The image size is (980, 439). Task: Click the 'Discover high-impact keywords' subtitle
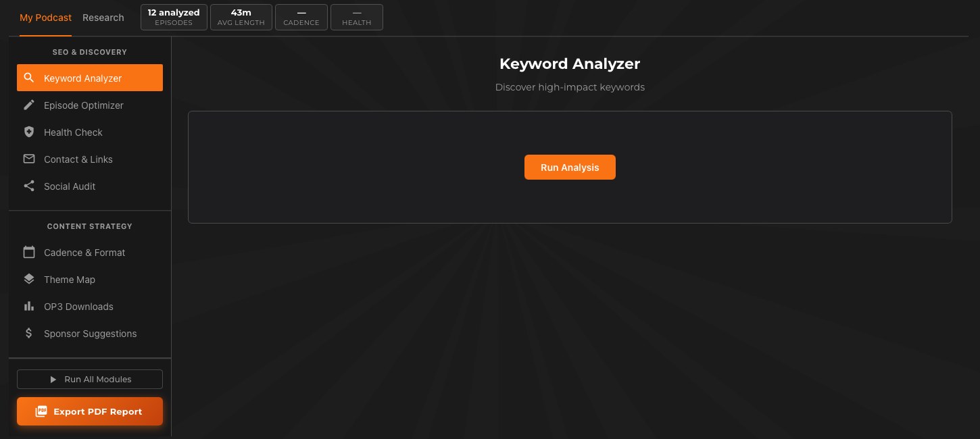click(570, 87)
